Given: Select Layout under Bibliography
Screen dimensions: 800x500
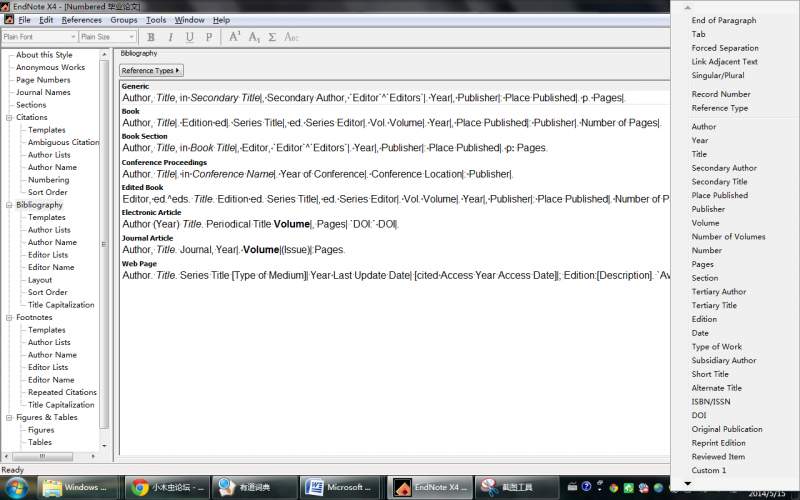Looking at the screenshot, I should click(40, 280).
